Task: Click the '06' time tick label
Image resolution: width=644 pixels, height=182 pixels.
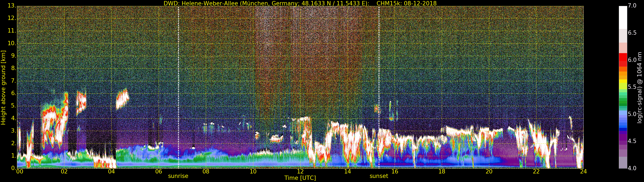Action: [x=158, y=172]
